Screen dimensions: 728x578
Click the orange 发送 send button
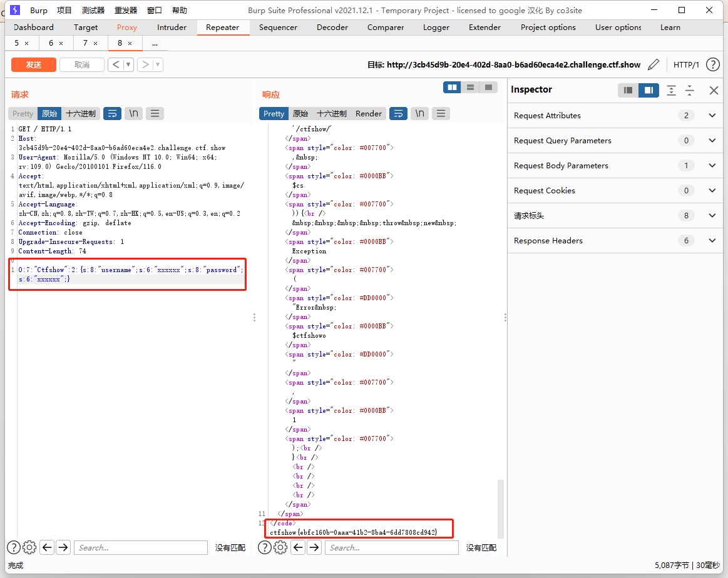(x=33, y=64)
